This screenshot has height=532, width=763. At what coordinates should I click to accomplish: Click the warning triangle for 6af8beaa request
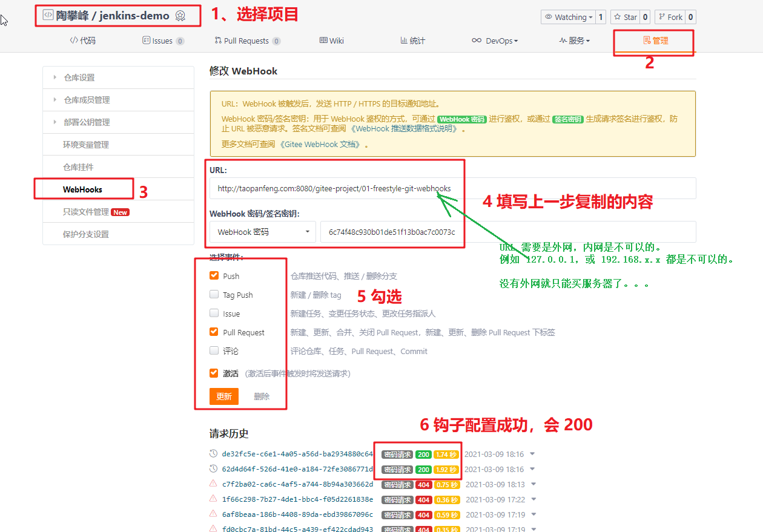pos(213,514)
